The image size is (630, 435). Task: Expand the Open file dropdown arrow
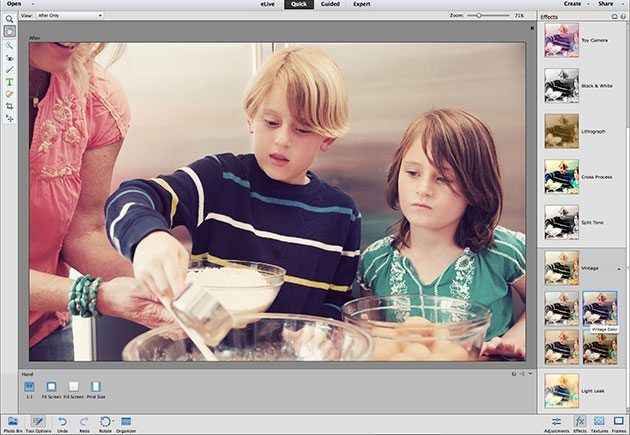pyautogui.click(x=29, y=5)
